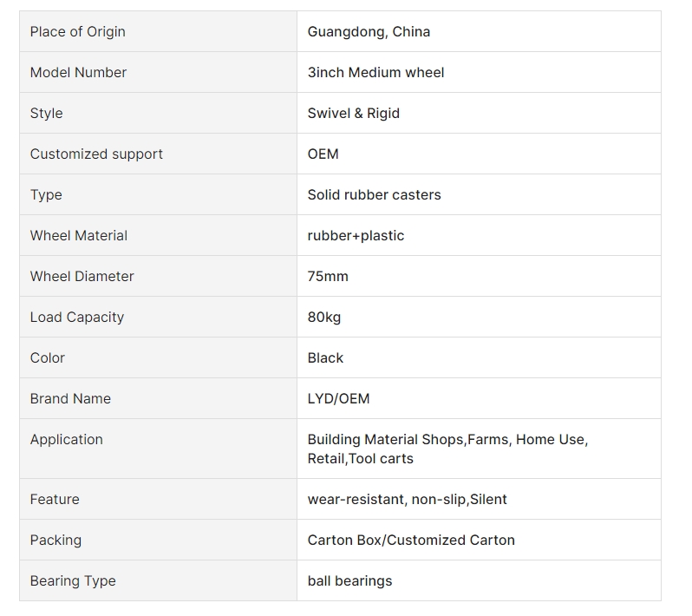Viewport: 692px width, 616px height.
Task: Click the 'Style' attribute label
Action: tap(46, 114)
